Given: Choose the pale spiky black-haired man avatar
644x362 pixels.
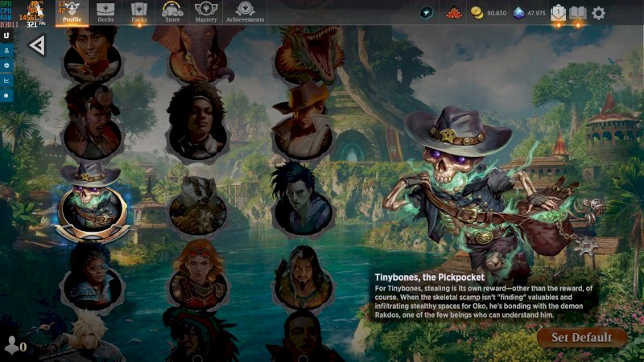Looking at the screenshot, I should tap(303, 201).
